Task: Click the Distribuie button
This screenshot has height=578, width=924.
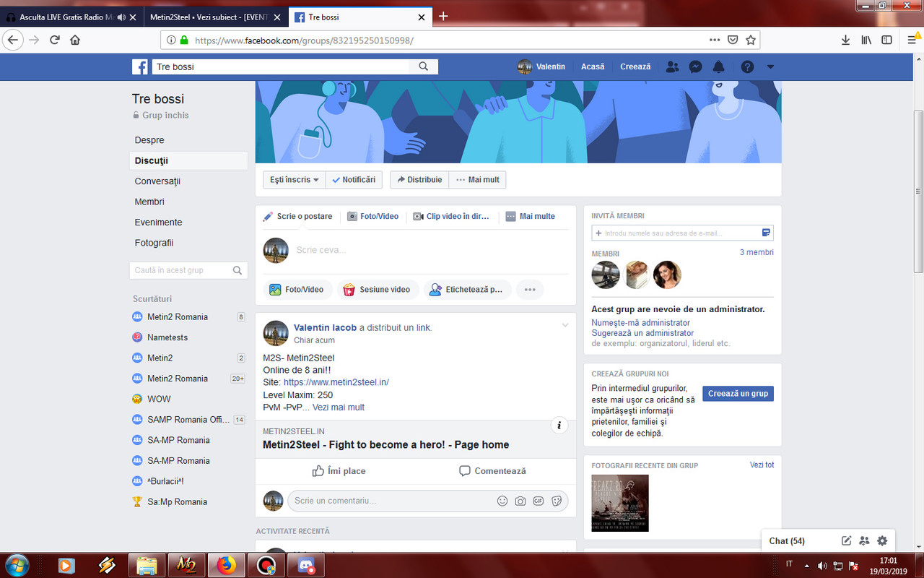Action: [419, 179]
